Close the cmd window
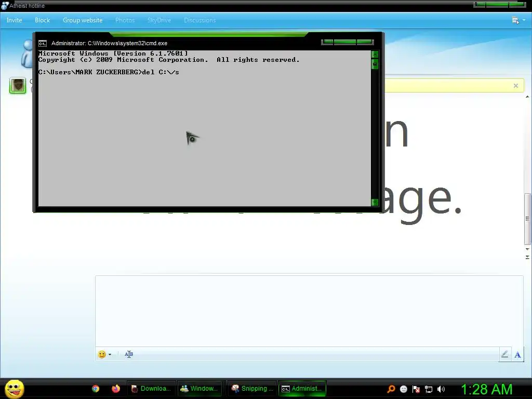 click(365, 42)
